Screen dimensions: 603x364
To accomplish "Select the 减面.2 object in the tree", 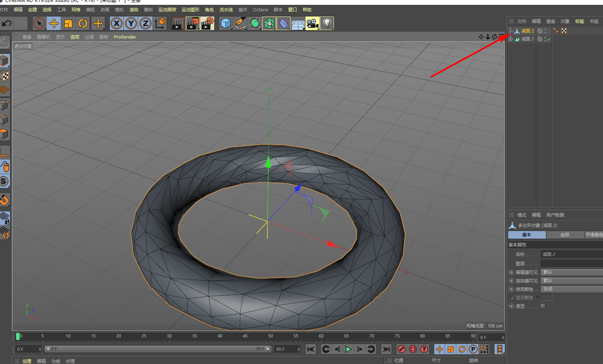I will coord(527,31).
